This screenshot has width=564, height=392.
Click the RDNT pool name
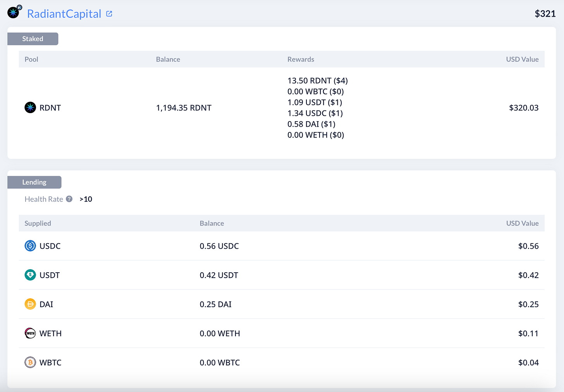click(x=50, y=108)
